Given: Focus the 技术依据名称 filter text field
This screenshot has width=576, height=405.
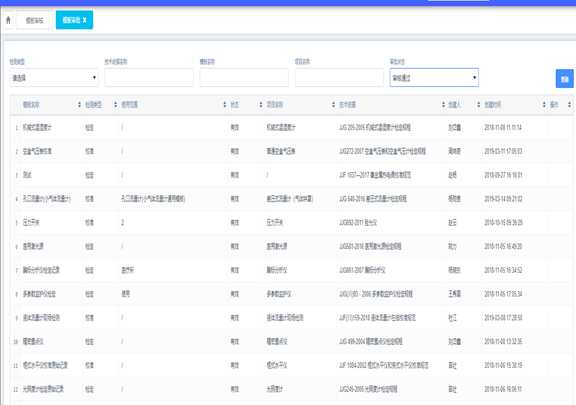Looking at the screenshot, I should (x=149, y=78).
